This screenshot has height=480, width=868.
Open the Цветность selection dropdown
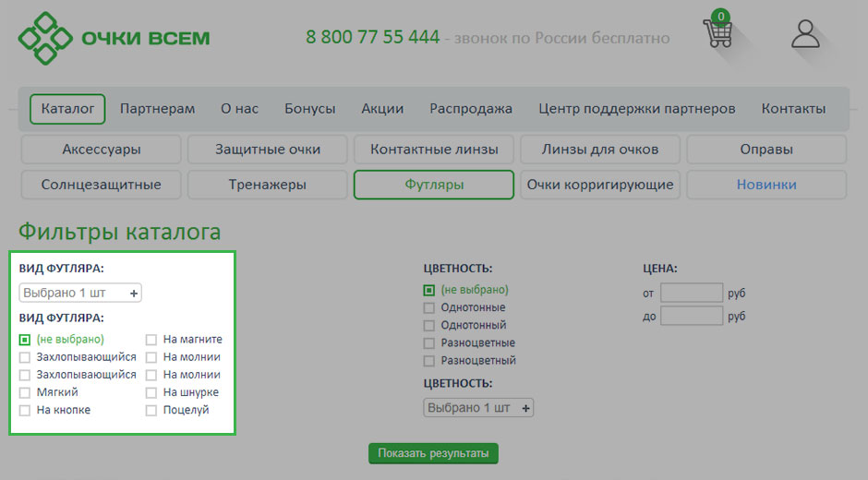478,407
